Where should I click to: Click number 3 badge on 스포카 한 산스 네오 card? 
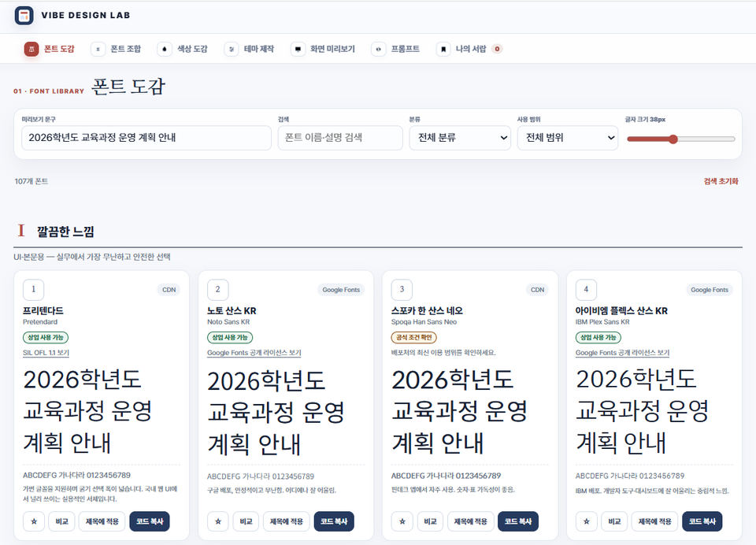point(402,289)
